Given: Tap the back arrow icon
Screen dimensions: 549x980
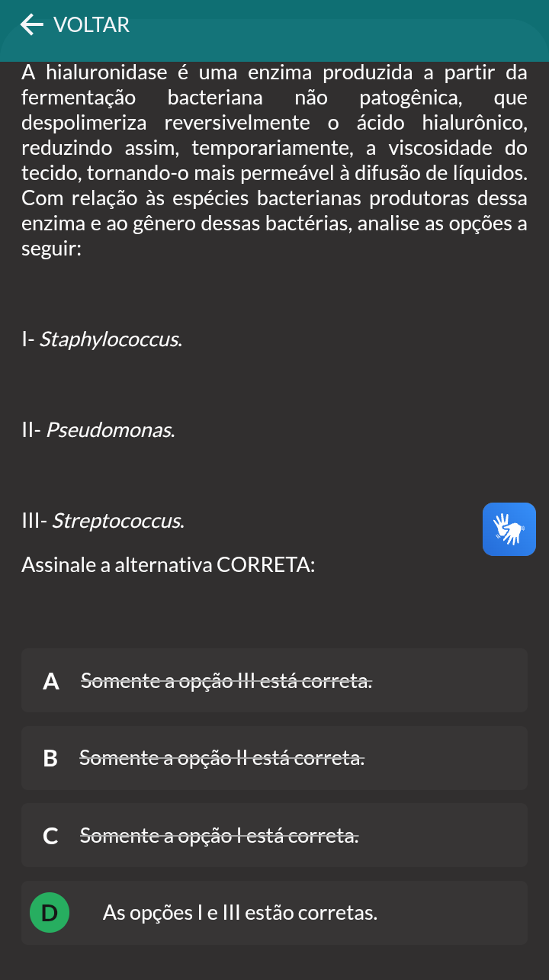Looking at the screenshot, I should pyautogui.click(x=31, y=25).
